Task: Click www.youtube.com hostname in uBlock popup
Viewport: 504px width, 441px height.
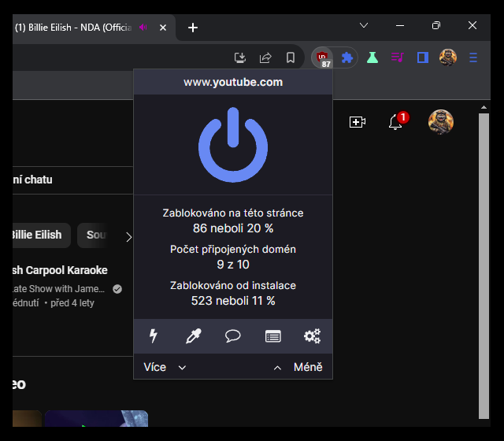Action: pyautogui.click(x=233, y=82)
